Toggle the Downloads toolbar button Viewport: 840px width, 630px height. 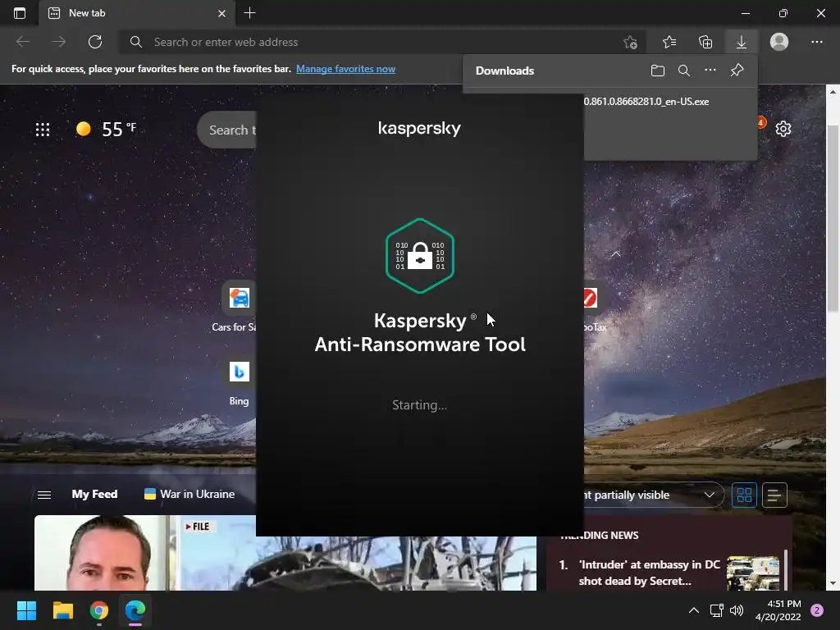click(x=742, y=42)
